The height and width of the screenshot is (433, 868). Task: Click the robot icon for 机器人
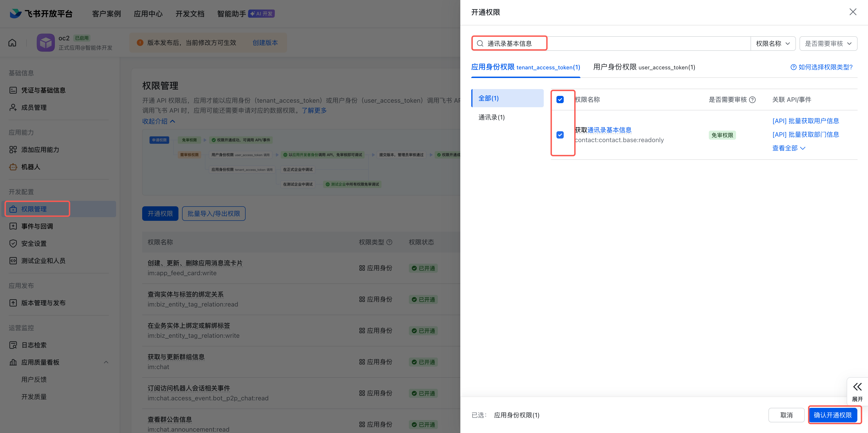click(13, 167)
